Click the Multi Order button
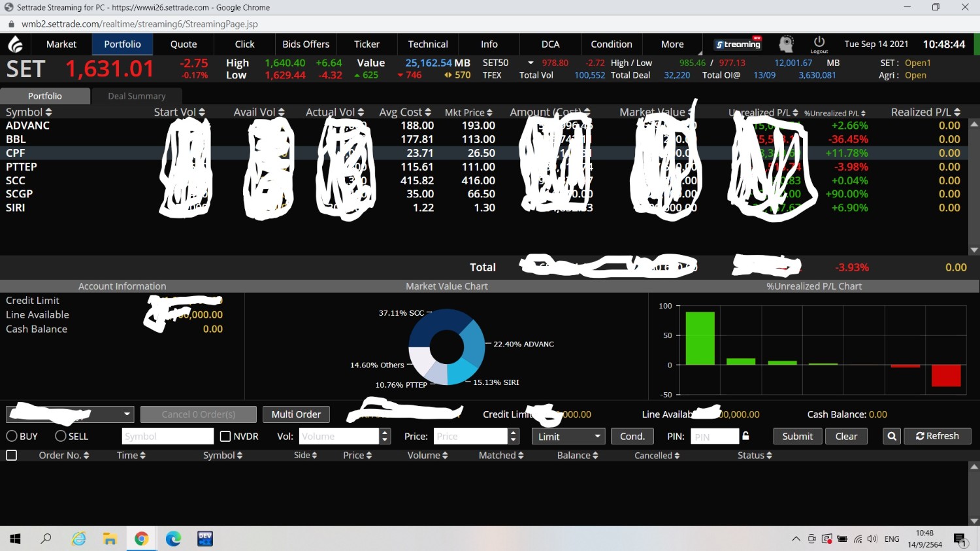980x551 pixels. point(296,414)
